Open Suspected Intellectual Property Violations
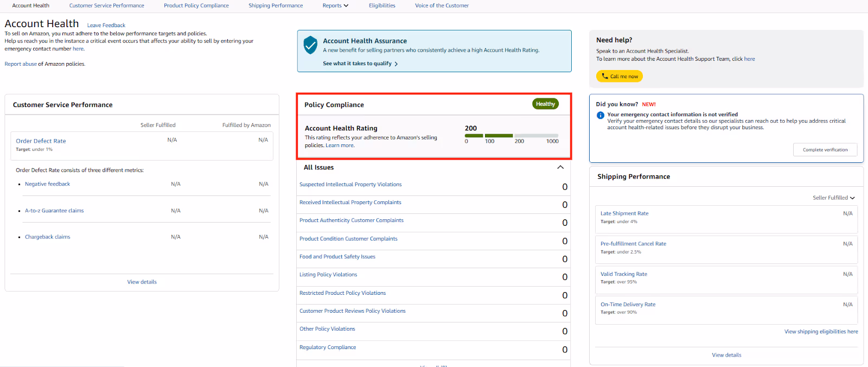This screenshot has height=367, width=868. (x=350, y=185)
